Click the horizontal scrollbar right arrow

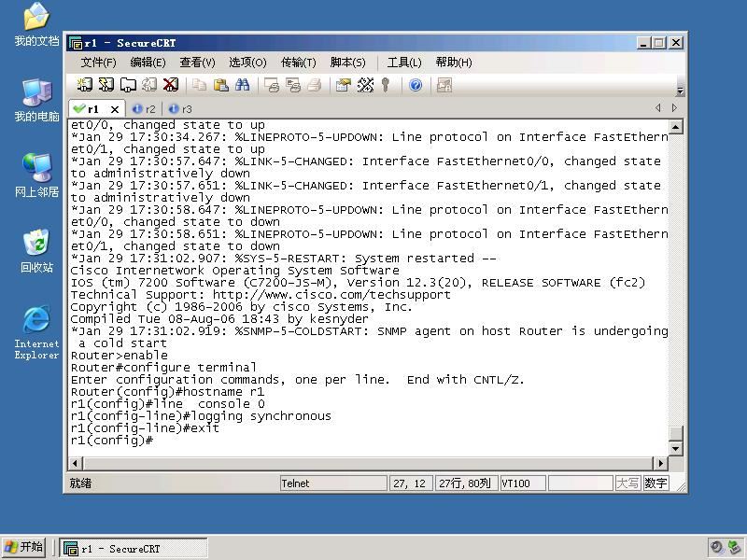tap(660, 463)
